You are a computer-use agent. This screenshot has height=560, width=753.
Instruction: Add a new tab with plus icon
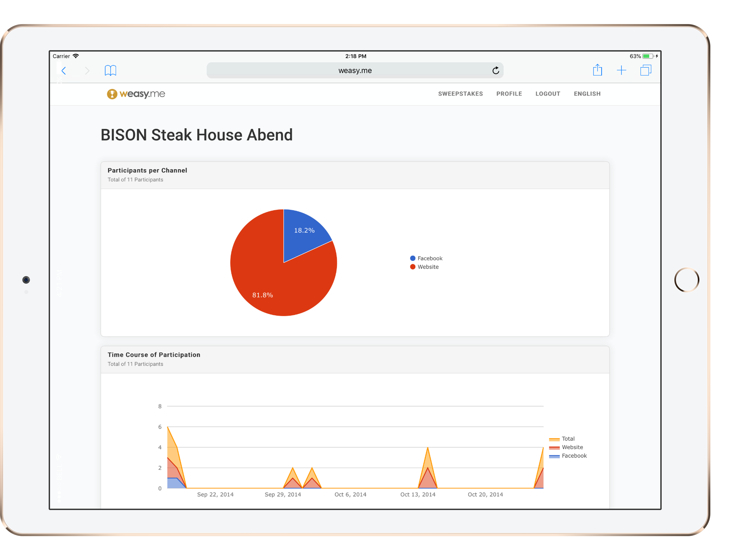point(621,70)
